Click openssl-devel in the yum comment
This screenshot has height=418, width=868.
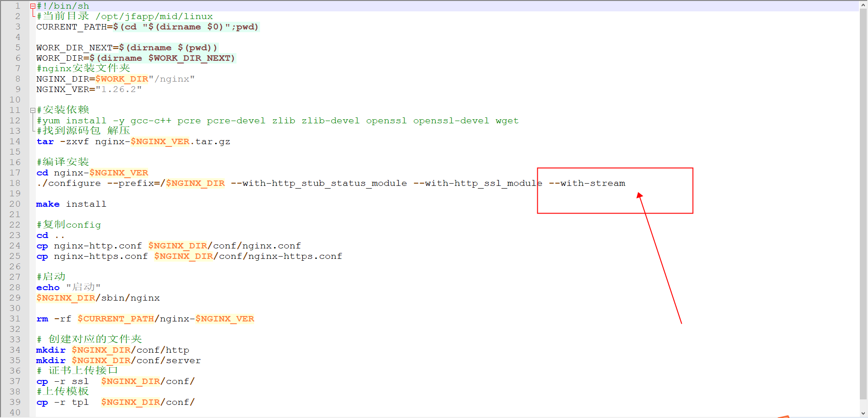(x=451, y=121)
